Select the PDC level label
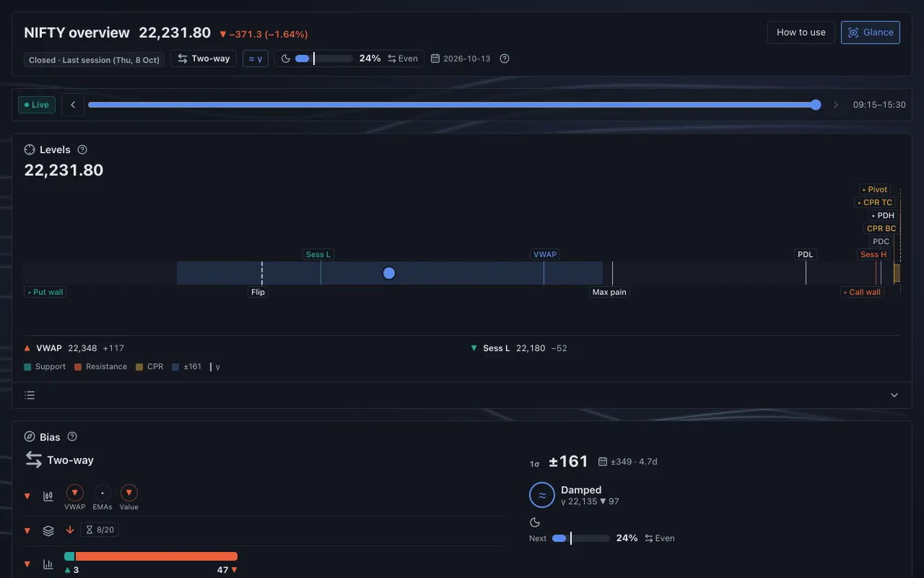 coord(881,241)
